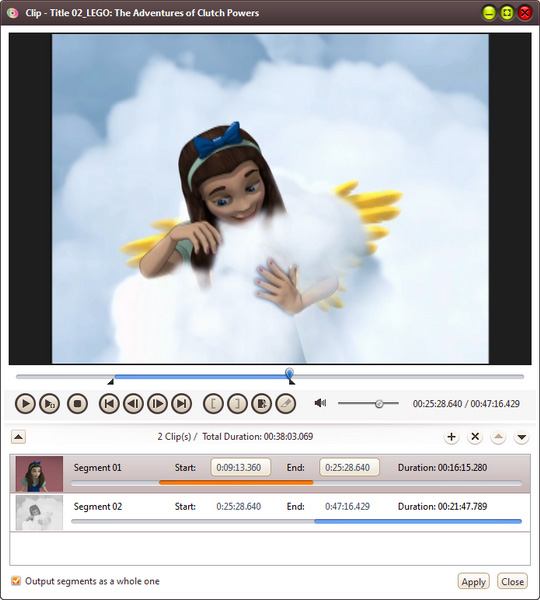
Task: Click the Play button
Action: pos(25,403)
